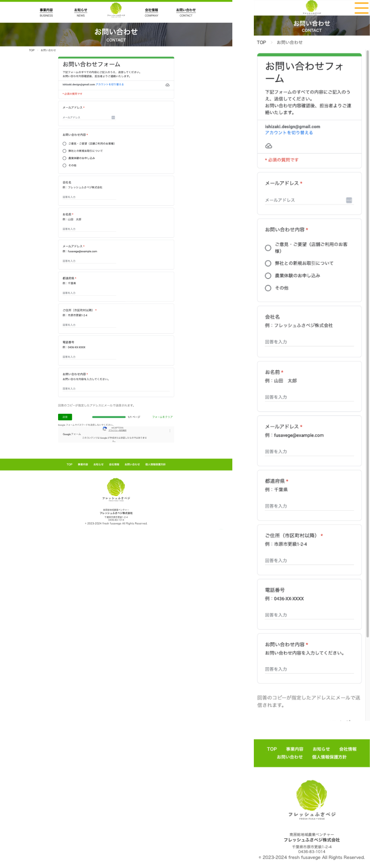Click 会社情報 in the desktop footer bar
370x868 pixels.
point(114,465)
